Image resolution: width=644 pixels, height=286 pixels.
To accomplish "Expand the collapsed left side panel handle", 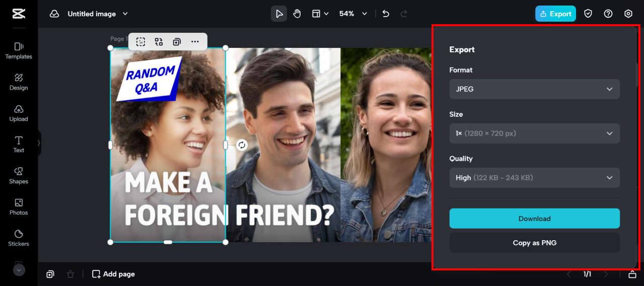I will (39, 143).
